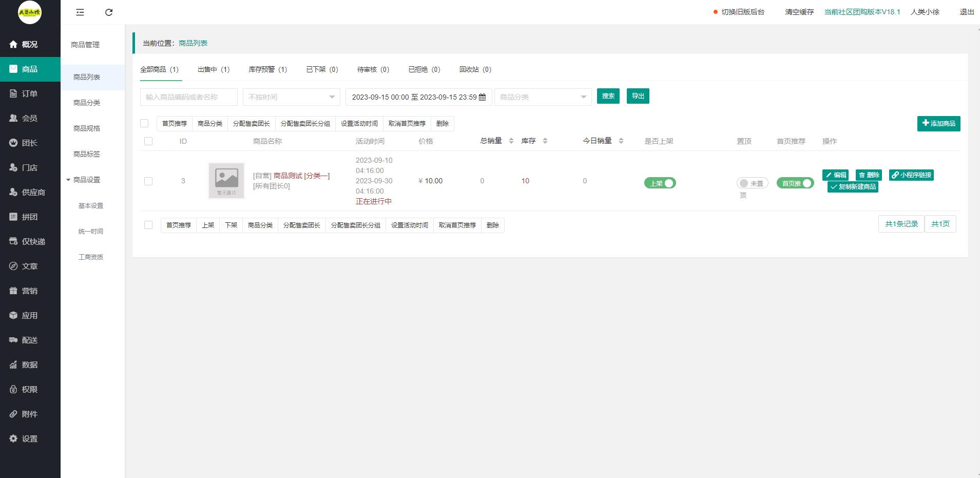The width and height of the screenshot is (980, 478).
Task: Click 编辑 edit button for product 3
Action: point(836,175)
